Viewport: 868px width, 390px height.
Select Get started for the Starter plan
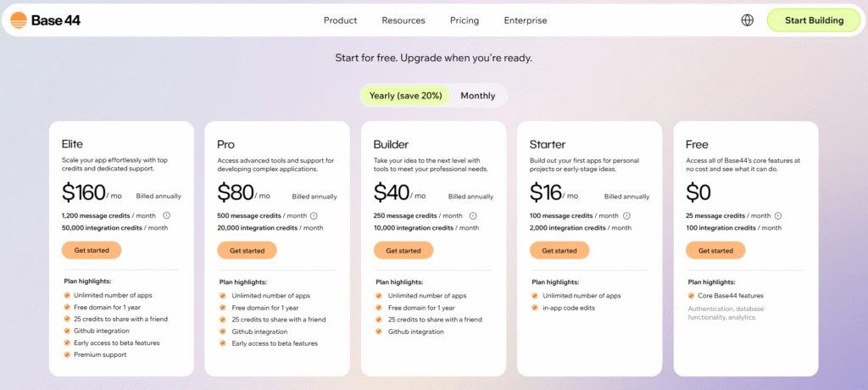559,250
